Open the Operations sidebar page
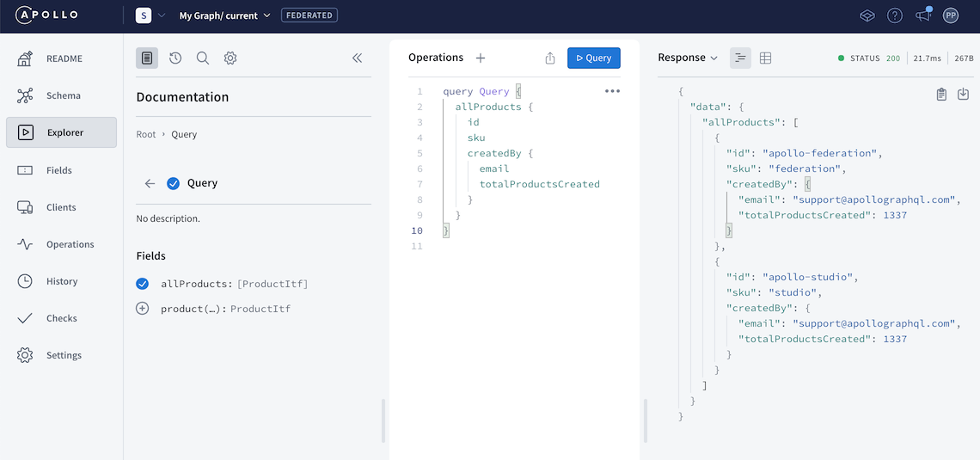Screen dimensions: 980x460 (x=61, y=244)
